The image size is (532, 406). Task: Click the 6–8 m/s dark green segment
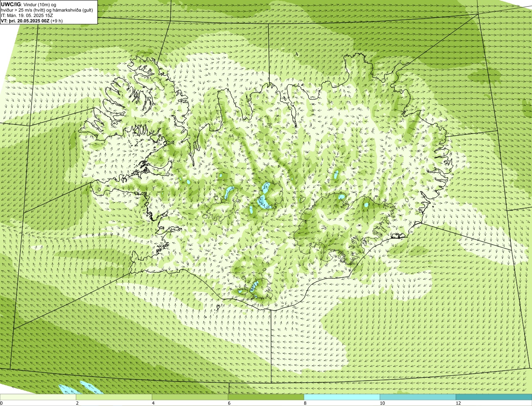point(266,397)
